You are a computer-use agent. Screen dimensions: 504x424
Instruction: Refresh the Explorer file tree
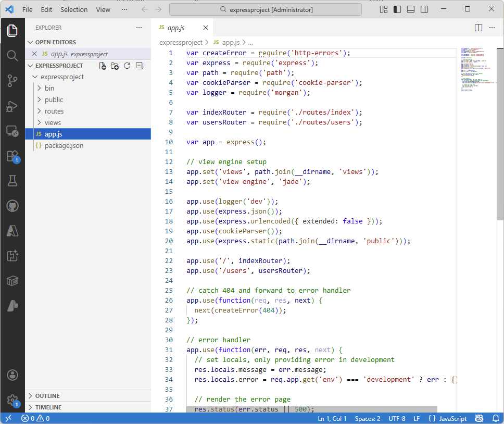click(127, 66)
